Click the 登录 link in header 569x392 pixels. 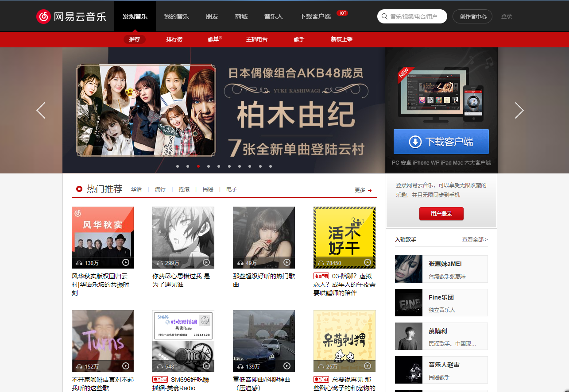(507, 16)
